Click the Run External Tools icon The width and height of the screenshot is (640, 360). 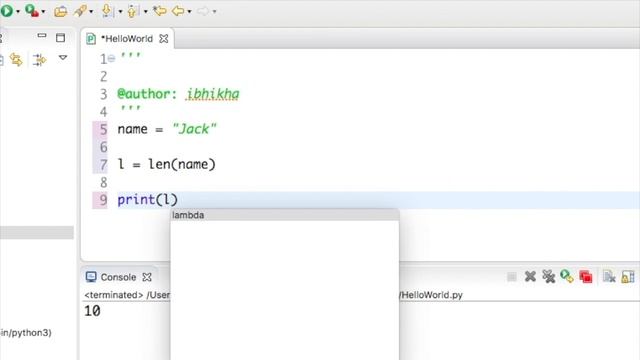[32, 11]
